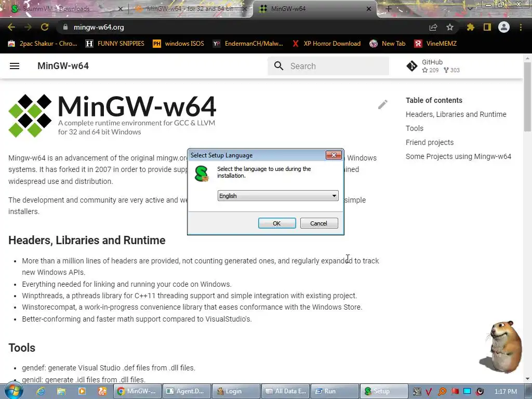Open Windows Explorer folder in taskbar
This screenshot has height=399, width=532.
(x=61, y=391)
